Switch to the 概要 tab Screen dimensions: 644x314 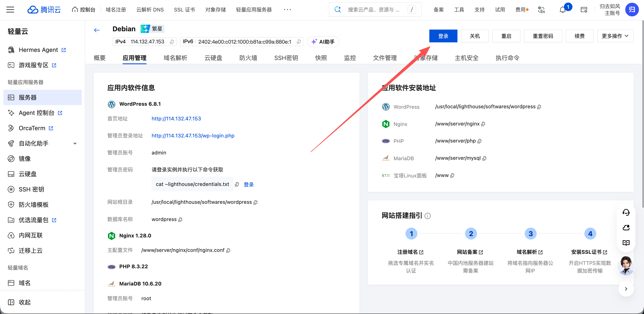click(x=100, y=58)
